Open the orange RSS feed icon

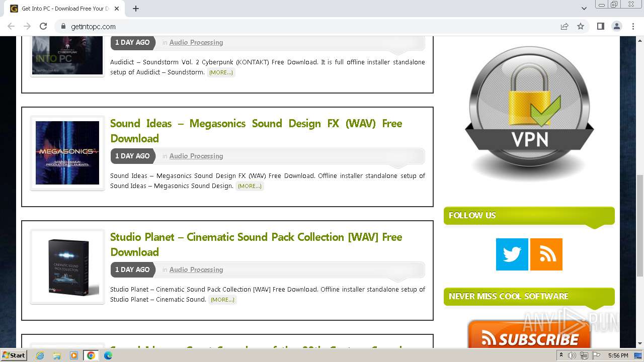pyautogui.click(x=546, y=254)
